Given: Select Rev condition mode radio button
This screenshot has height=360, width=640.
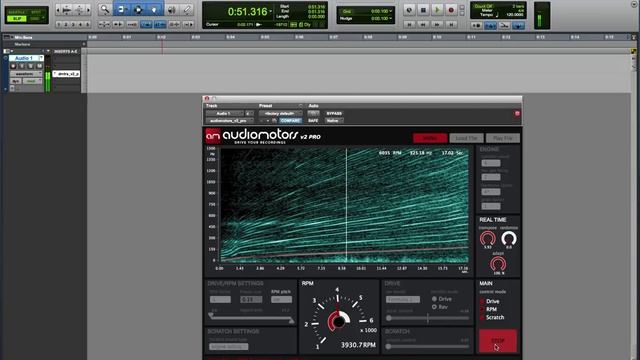Looking at the screenshot, I should tap(434, 307).
